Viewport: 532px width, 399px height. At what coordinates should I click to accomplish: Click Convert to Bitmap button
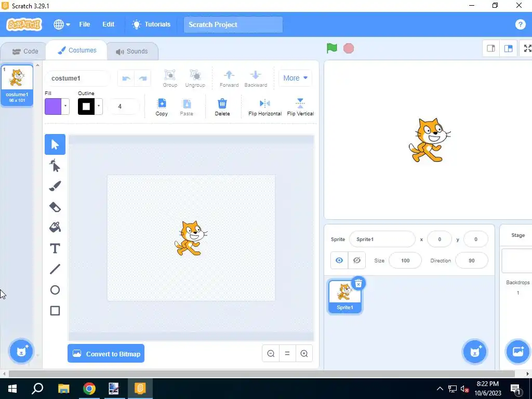tap(106, 353)
